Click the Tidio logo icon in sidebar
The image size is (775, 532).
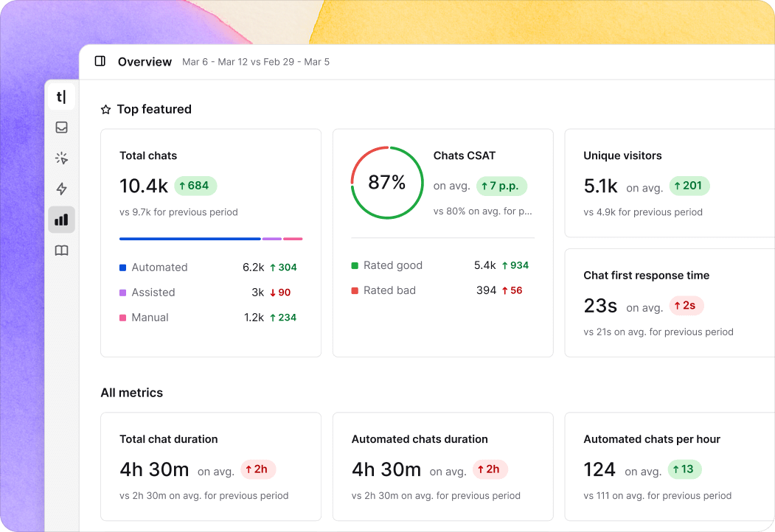pos(61,97)
